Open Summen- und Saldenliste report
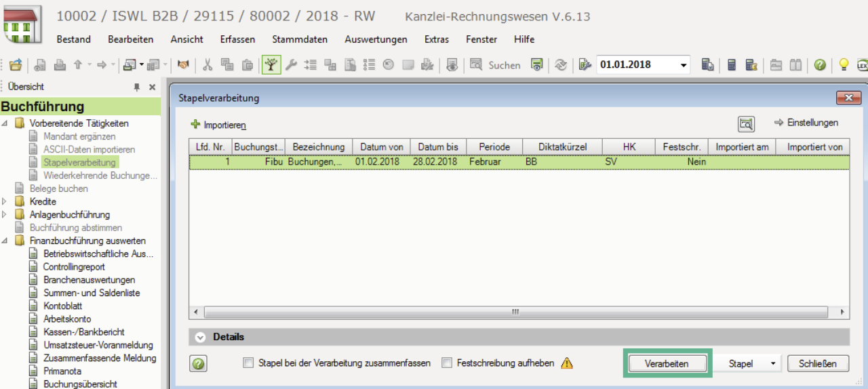Image resolution: width=868 pixels, height=389 pixels. (92, 293)
